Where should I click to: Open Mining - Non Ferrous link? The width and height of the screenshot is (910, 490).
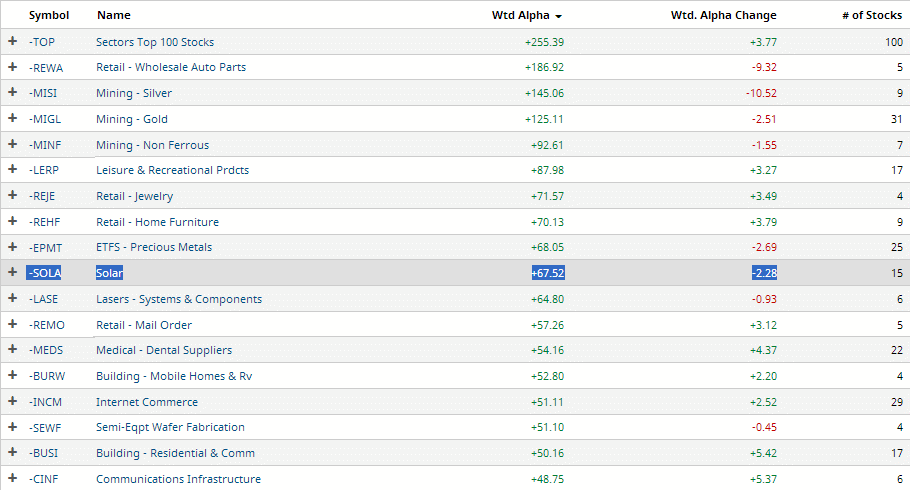click(x=153, y=145)
